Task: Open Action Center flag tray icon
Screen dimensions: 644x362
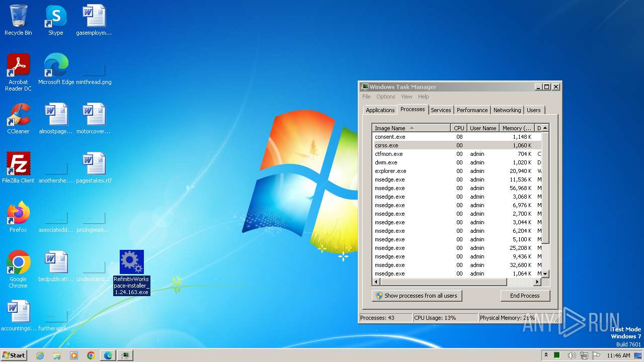Action: point(596,355)
